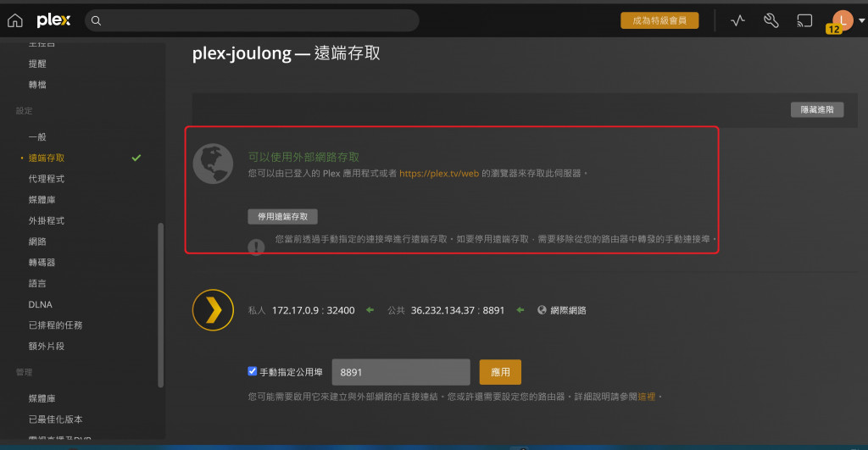Select 網路 settings item

[x=37, y=242]
